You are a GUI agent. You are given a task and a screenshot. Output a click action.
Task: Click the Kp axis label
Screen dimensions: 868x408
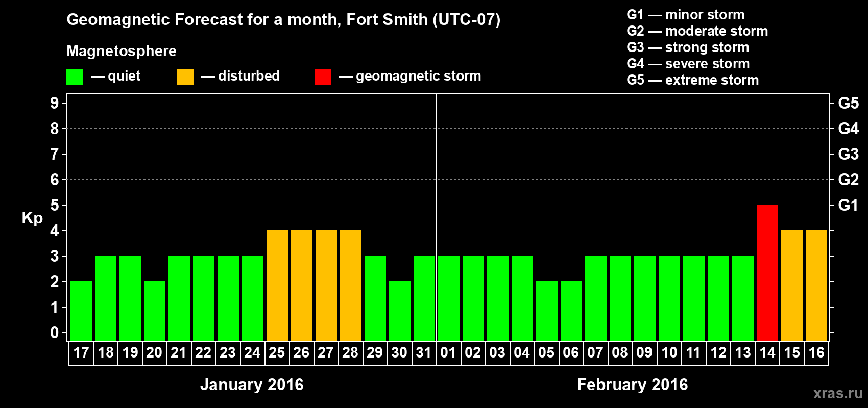pyautogui.click(x=32, y=218)
